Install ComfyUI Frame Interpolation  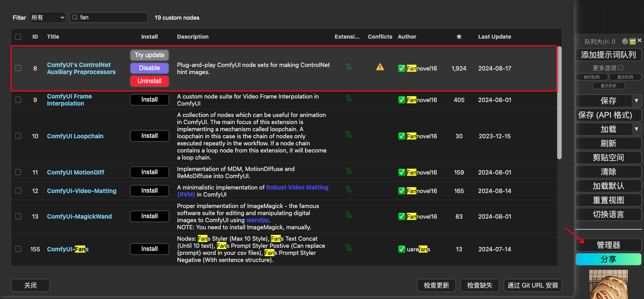(x=149, y=100)
